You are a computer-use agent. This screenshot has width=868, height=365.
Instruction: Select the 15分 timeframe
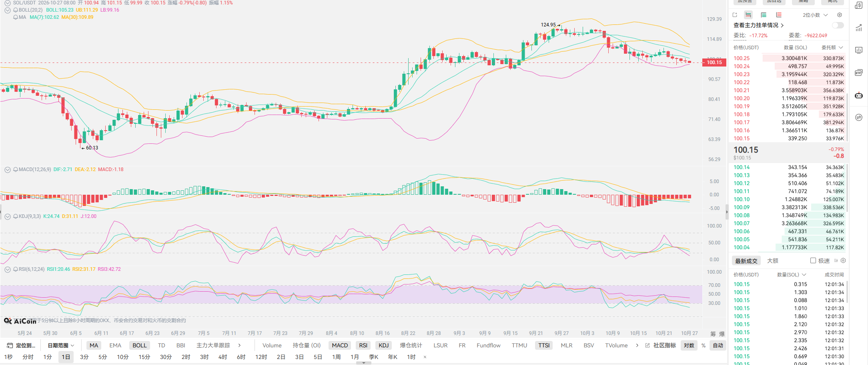(144, 357)
